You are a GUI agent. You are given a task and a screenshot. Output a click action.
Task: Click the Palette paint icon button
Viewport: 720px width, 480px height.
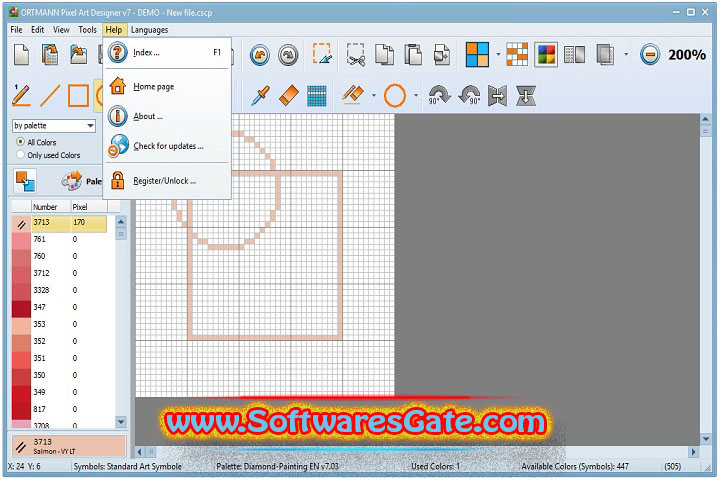tap(81, 181)
